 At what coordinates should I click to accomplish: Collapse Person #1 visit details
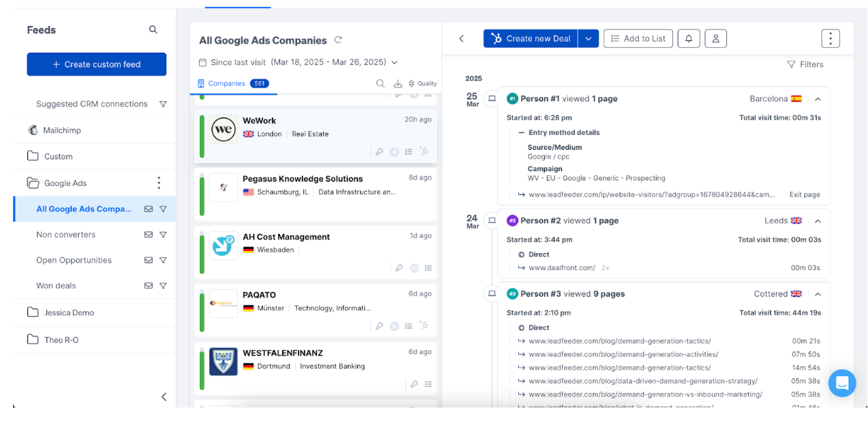click(x=817, y=98)
